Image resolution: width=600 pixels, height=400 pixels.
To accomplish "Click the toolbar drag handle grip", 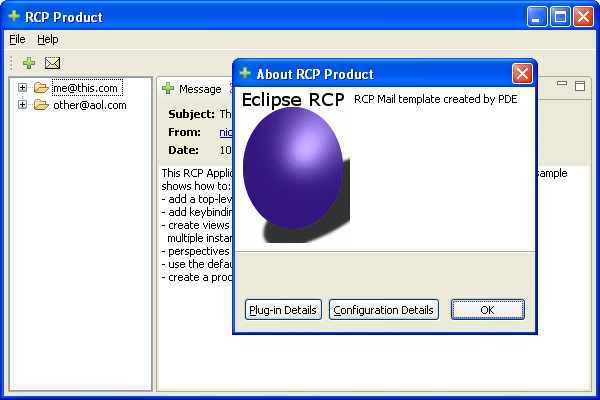I will click(x=11, y=63).
